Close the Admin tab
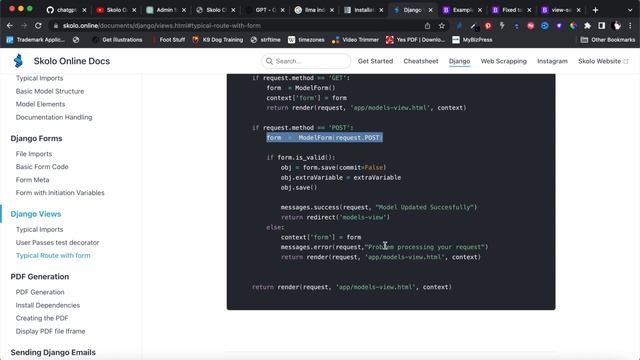This screenshot has height=360, width=640. (184, 10)
